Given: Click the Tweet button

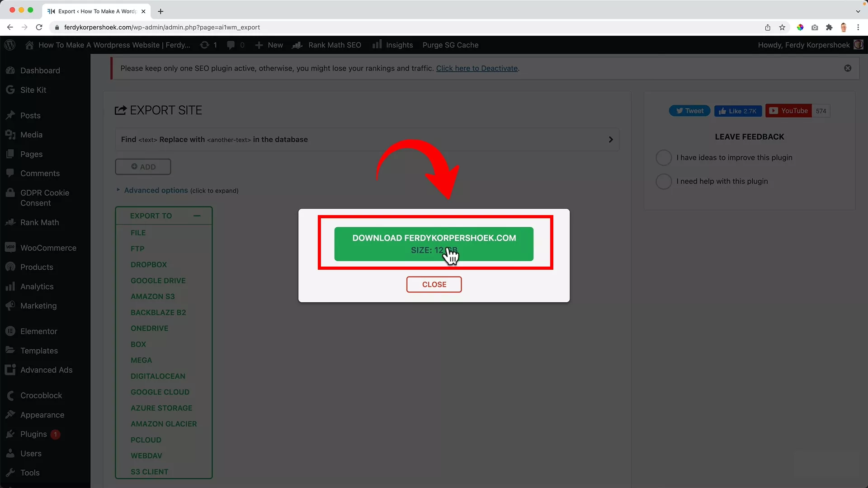Looking at the screenshot, I should pos(689,111).
